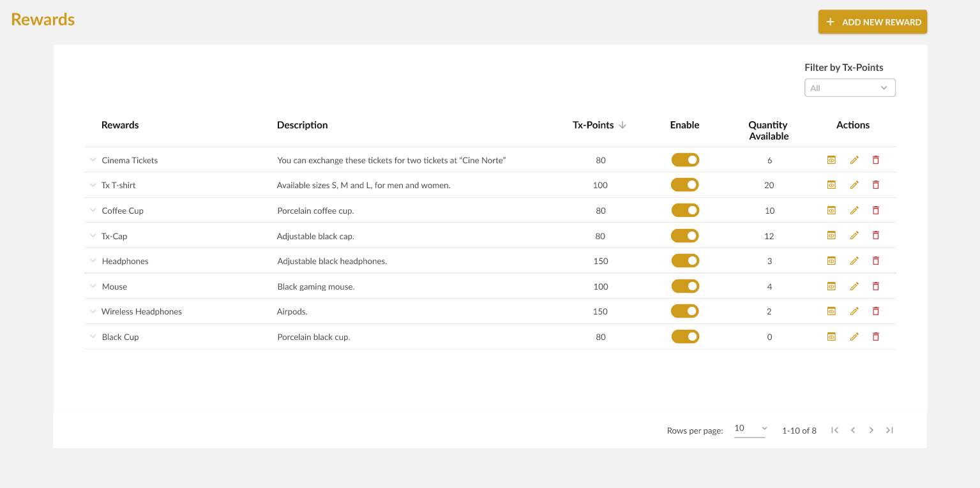Screen dimensions: 980x488
Task: Expand the Tx T-shirt row details
Action: tap(93, 185)
